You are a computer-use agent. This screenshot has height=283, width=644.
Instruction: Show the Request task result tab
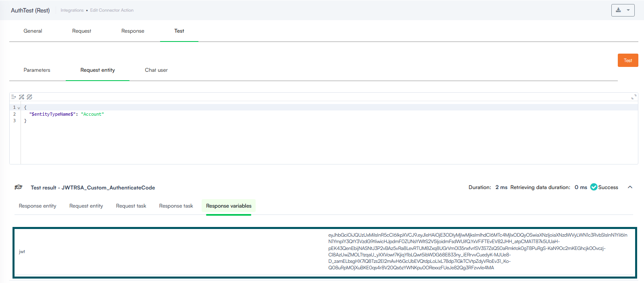[131, 206]
